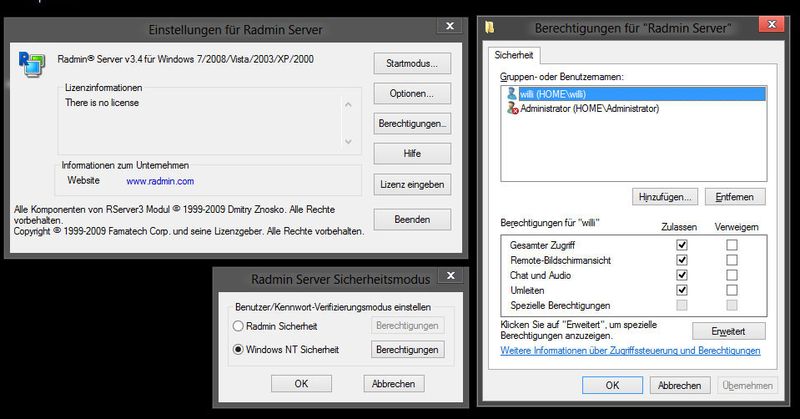This screenshot has height=419, width=800.
Task: Click the license info scroll down arrow
Action: tap(348, 141)
